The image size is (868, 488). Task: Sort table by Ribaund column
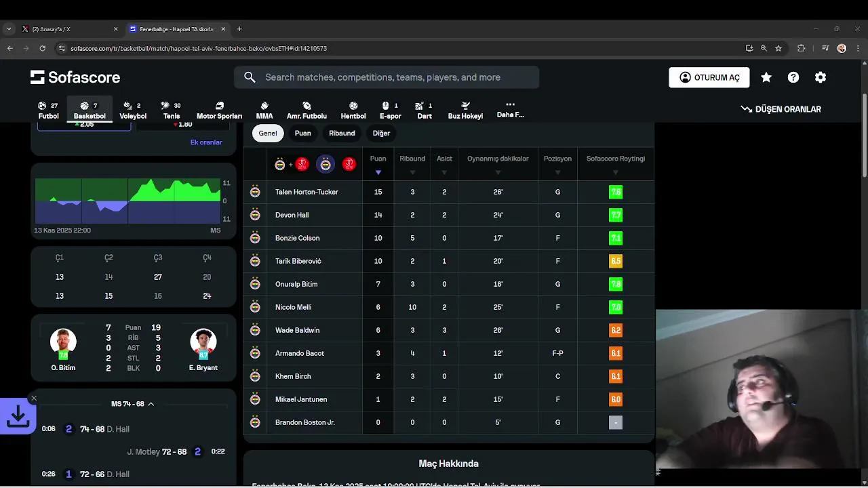(412, 164)
